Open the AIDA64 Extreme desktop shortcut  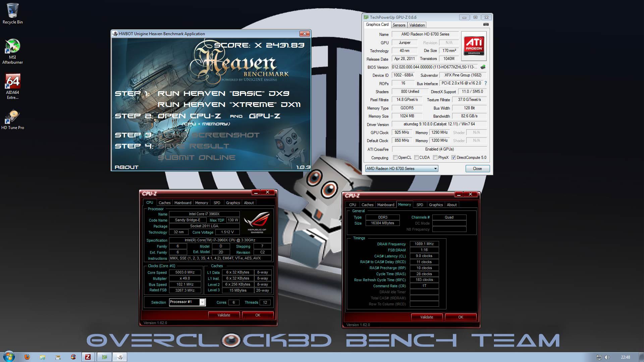click(12, 86)
